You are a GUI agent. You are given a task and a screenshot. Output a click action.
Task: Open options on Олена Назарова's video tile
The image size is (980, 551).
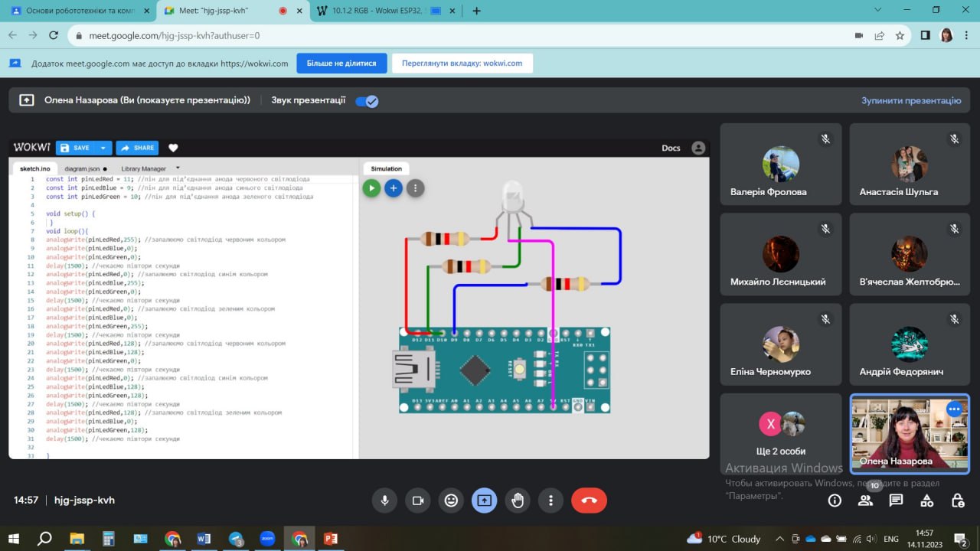[x=954, y=409]
